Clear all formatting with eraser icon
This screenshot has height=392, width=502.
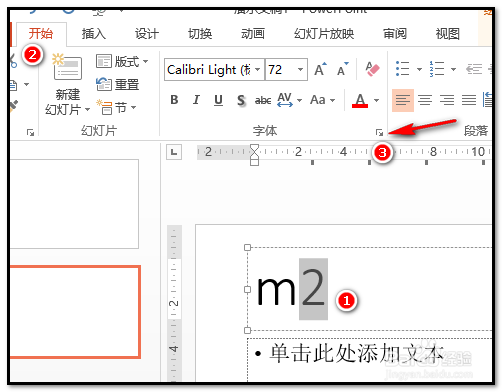(x=372, y=69)
